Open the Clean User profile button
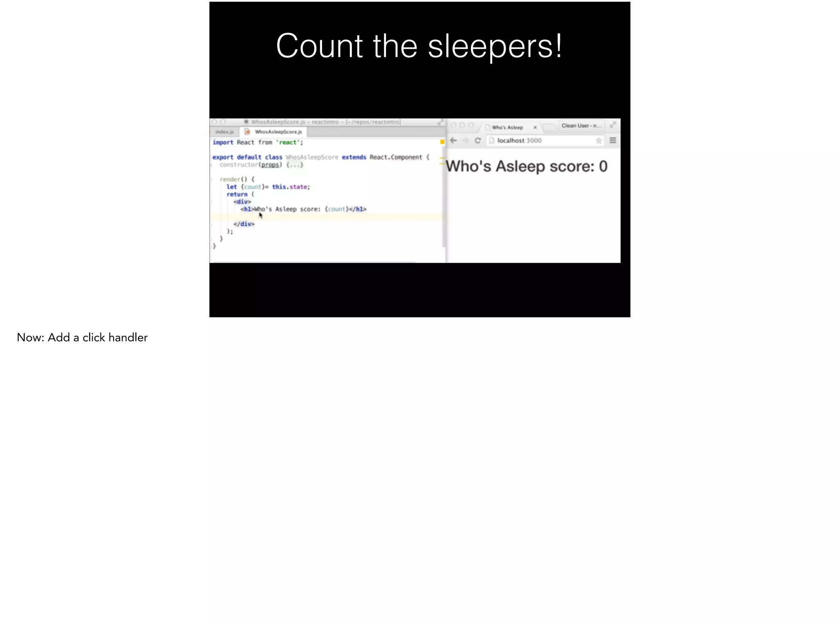The height and width of the screenshot is (626, 840). click(581, 126)
